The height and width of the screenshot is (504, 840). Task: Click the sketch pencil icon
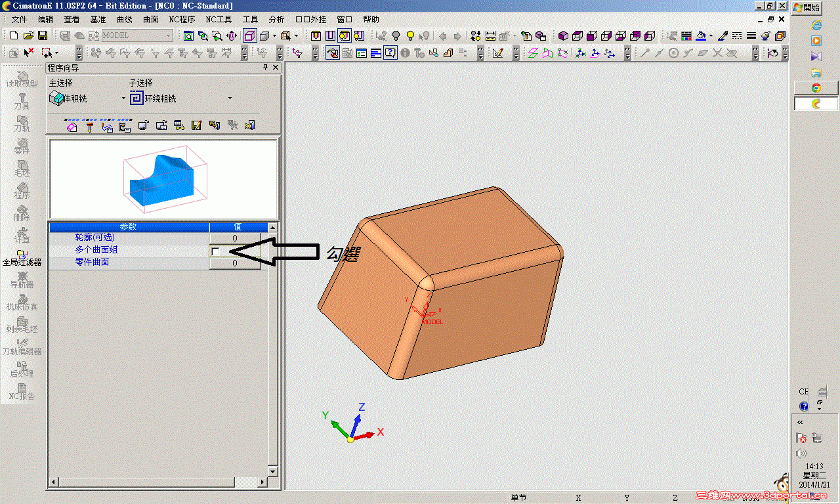(x=497, y=52)
